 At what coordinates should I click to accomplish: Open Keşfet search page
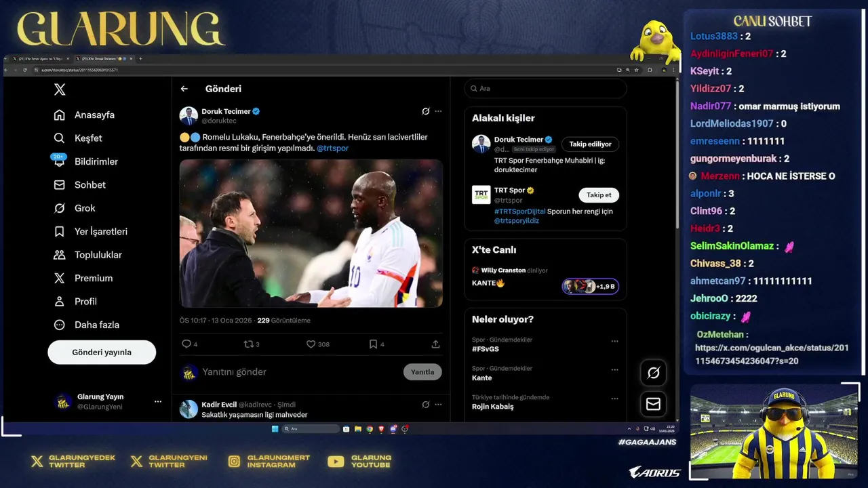(x=78, y=138)
